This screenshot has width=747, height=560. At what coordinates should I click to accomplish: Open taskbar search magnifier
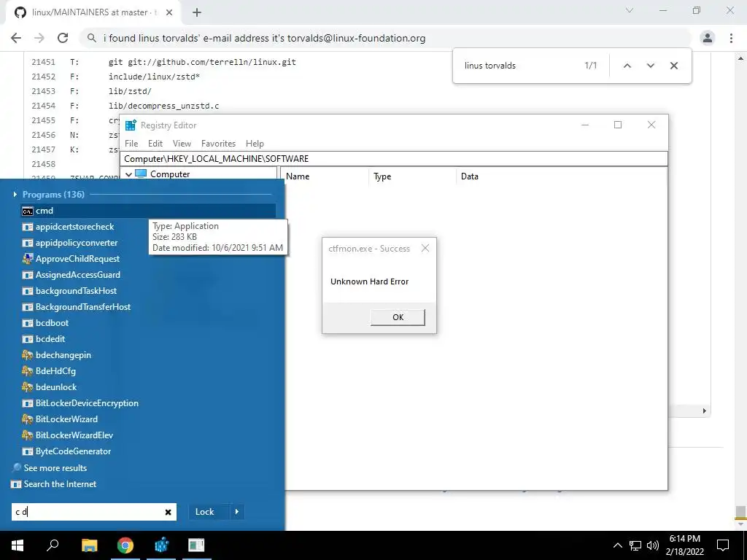(53, 545)
